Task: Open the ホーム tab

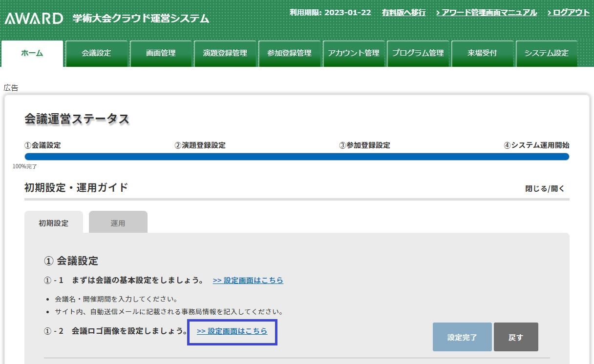Action: [32, 53]
